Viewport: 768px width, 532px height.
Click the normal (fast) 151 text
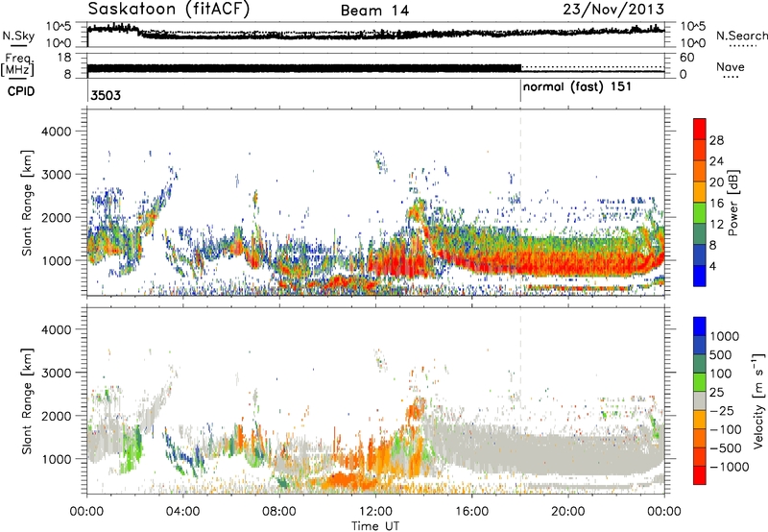pos(578,87)
